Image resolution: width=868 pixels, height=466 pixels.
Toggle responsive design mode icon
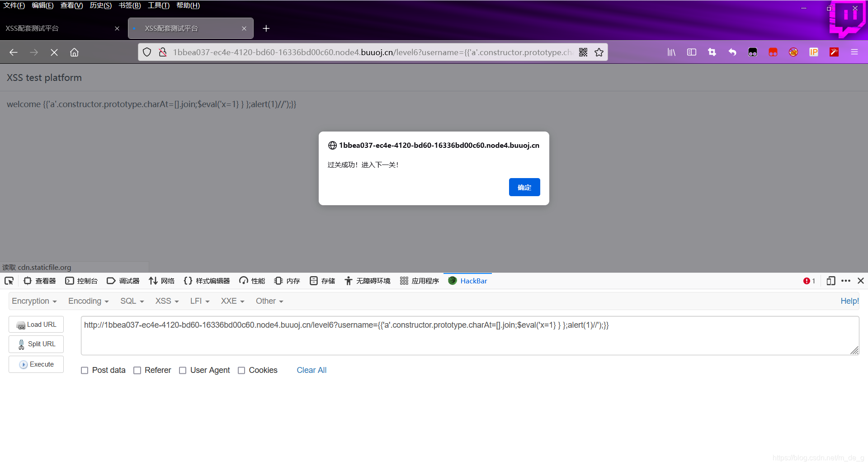(830, 281)
